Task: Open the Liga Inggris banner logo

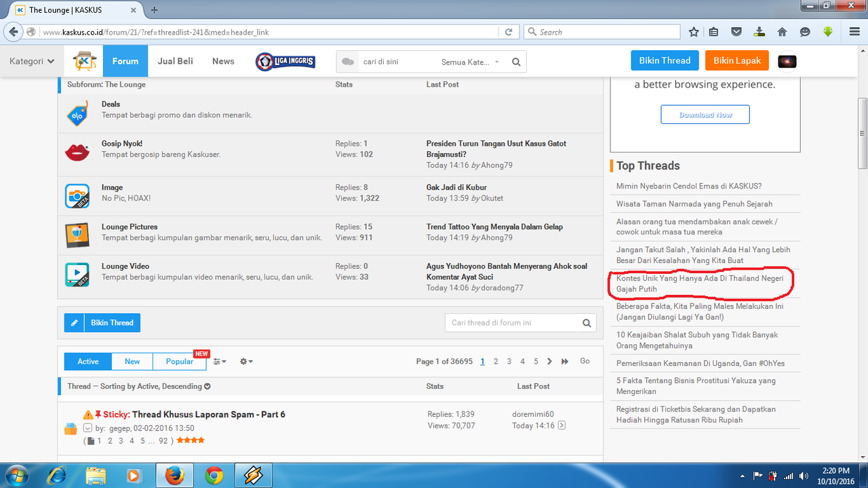Action: click(285, 62)
